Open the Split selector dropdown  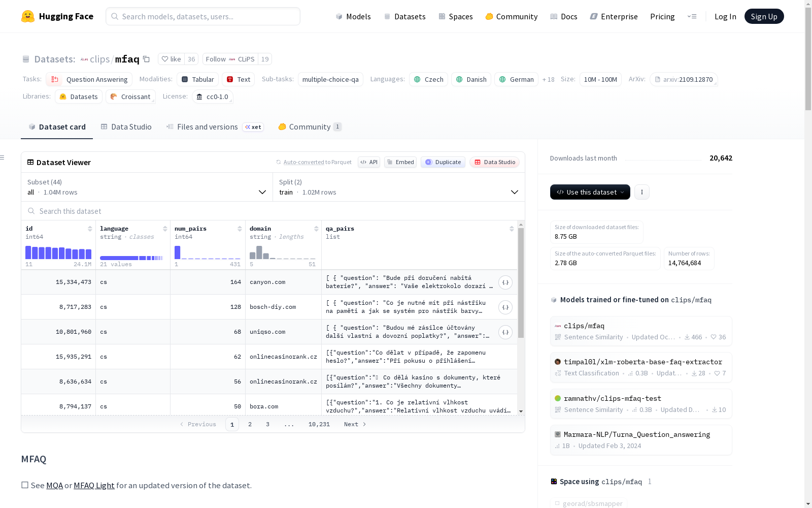click(399, 187)
